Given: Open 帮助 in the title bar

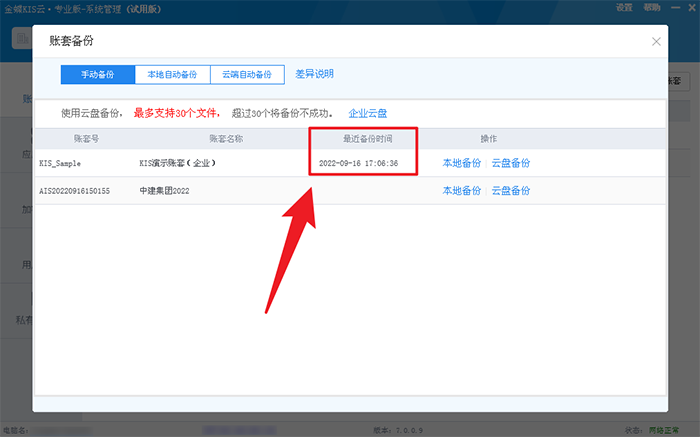Looking at the screenshot, I should 652,7.
